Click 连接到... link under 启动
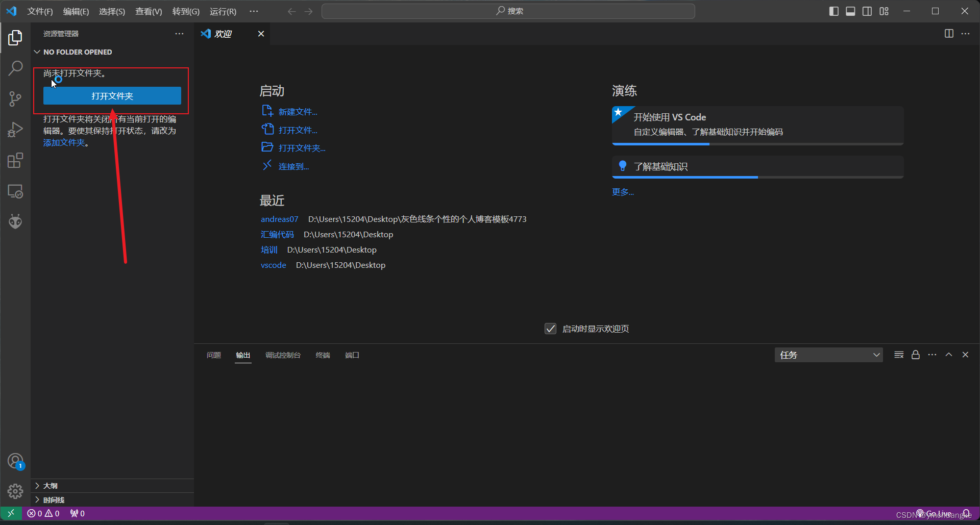 coord(293,166)
